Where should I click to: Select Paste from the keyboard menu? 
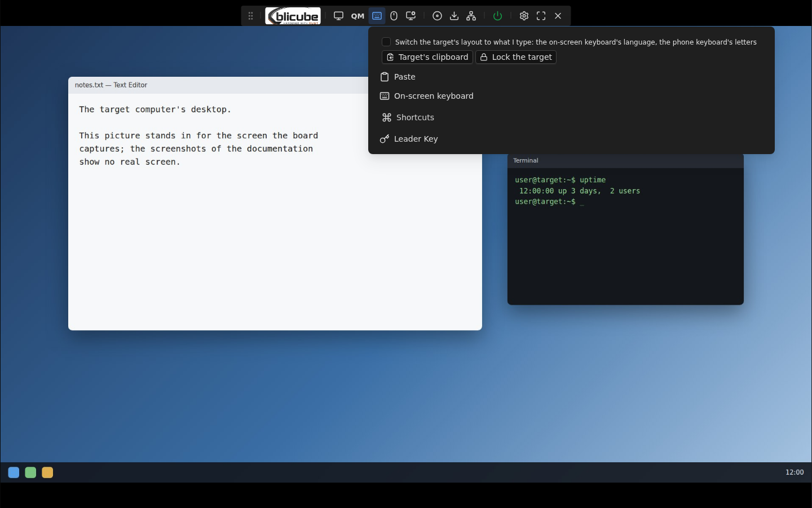571,77
